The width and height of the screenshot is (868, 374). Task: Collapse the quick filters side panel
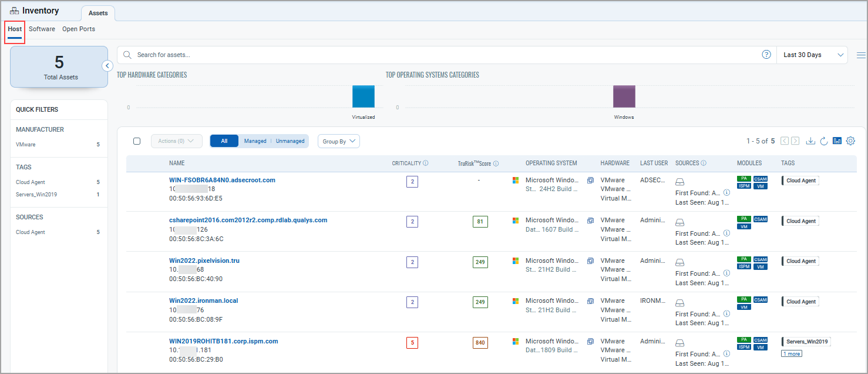(x=107, y=66)
